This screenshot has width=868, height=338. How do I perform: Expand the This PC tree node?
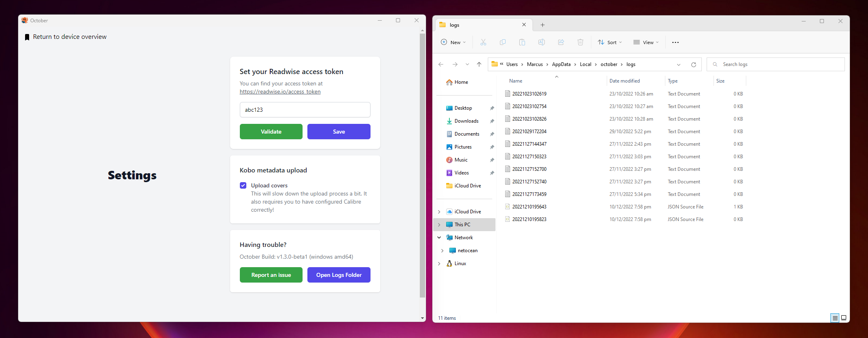click(439, 225)
